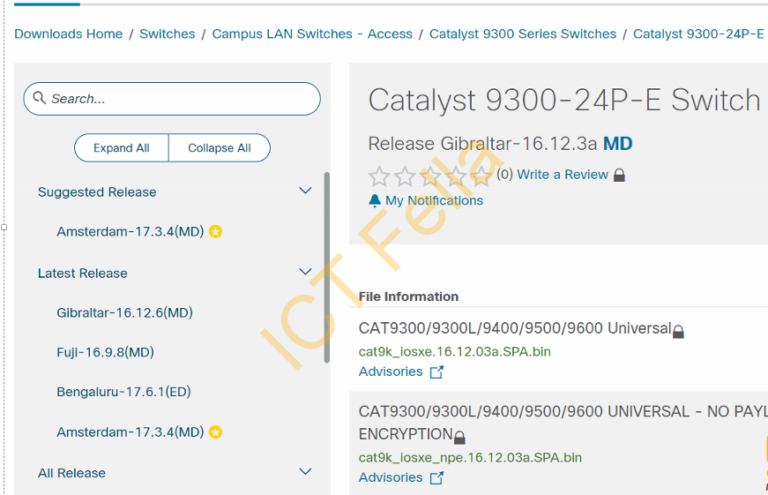Image resolution: width=768 pixels, height=495 pixels.
Task: Select the Gibraltar-16.12.6(MD) release
Action: click(x=124, y=313)
